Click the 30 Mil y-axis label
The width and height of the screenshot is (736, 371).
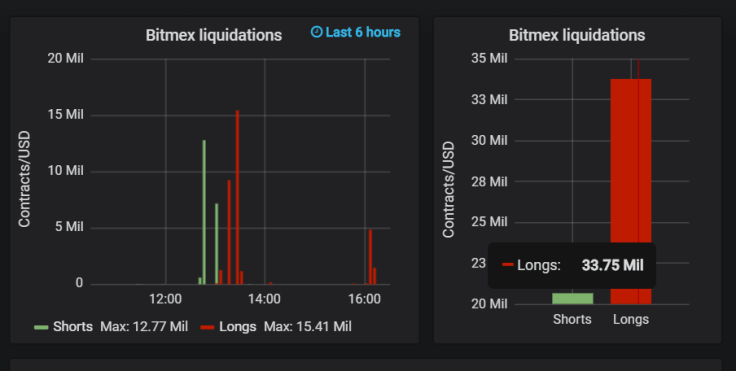click(x=489, y=140)
